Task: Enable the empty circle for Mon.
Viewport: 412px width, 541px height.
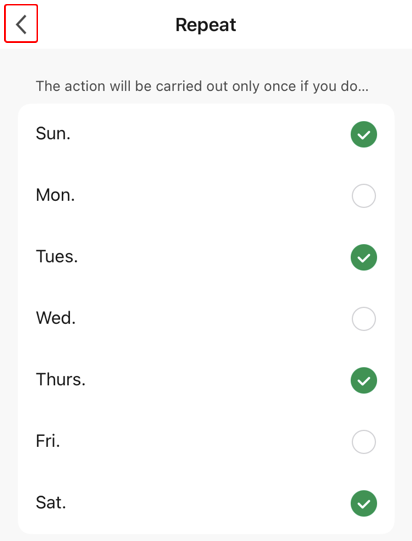Action: pyautogui.click(x=364, y=196)
